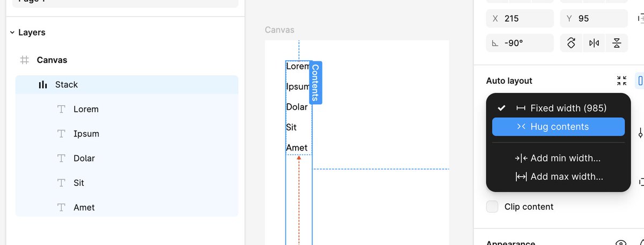Click the Stack auto layout icon
Image resolution: width=644 pixels, height=245 pixels.
click(43, 84)
